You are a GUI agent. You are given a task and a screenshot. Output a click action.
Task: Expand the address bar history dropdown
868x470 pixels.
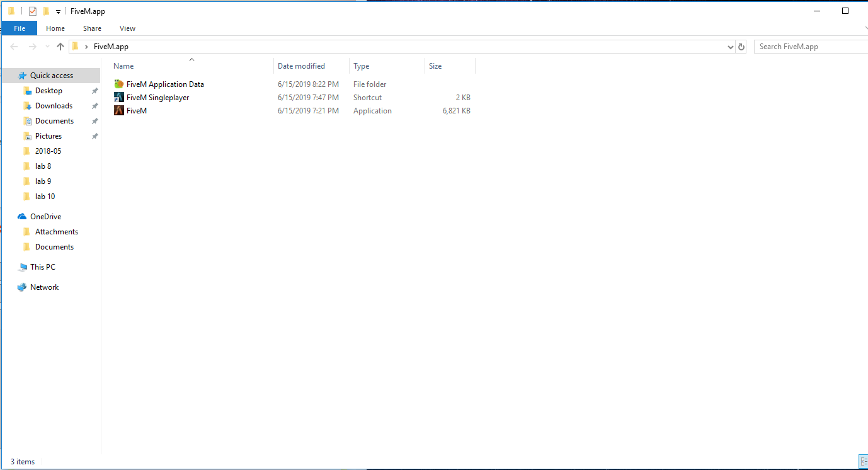tap(731, 47)
